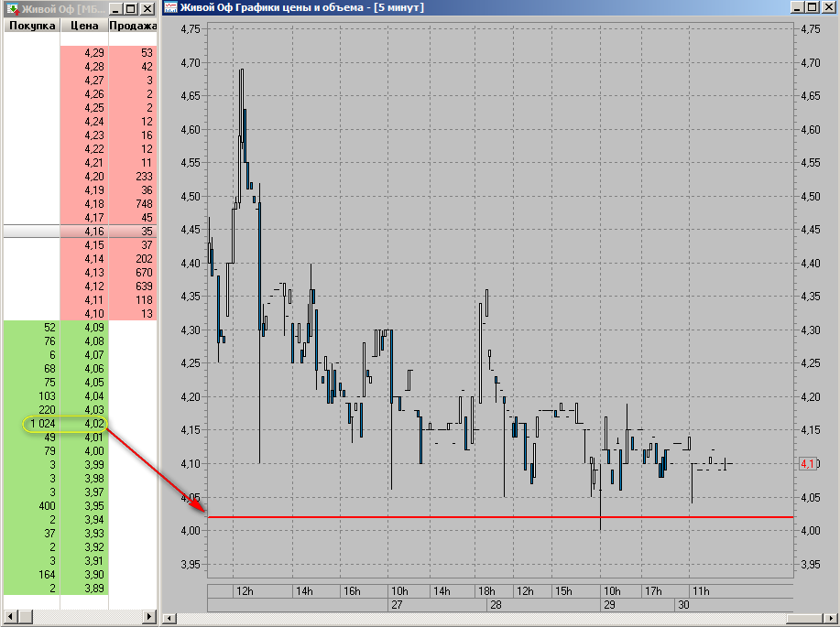The width and height of the screenshot is (840, 627).
Task: Select the 4,16 best-ask divider row
Action: 81,232
